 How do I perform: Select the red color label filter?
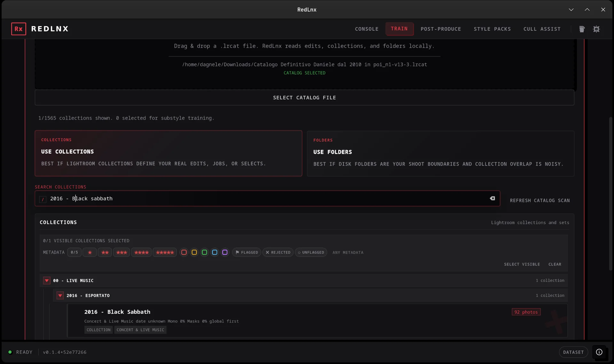coord(184,252)
